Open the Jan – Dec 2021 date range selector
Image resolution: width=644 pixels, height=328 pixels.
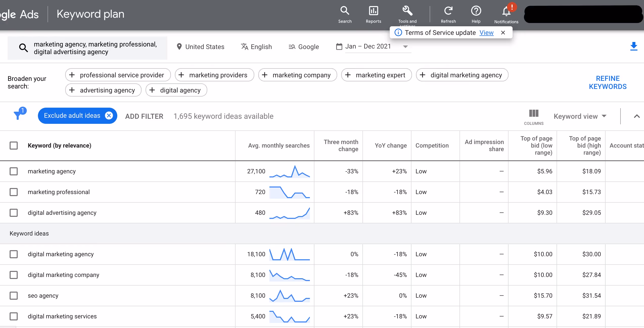click(x=372, y=46)
